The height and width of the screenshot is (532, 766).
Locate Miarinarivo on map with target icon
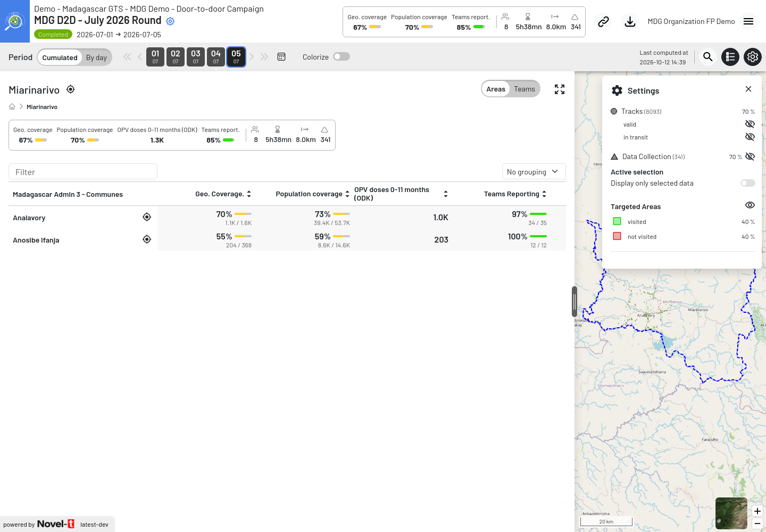(x=70, y=89)
